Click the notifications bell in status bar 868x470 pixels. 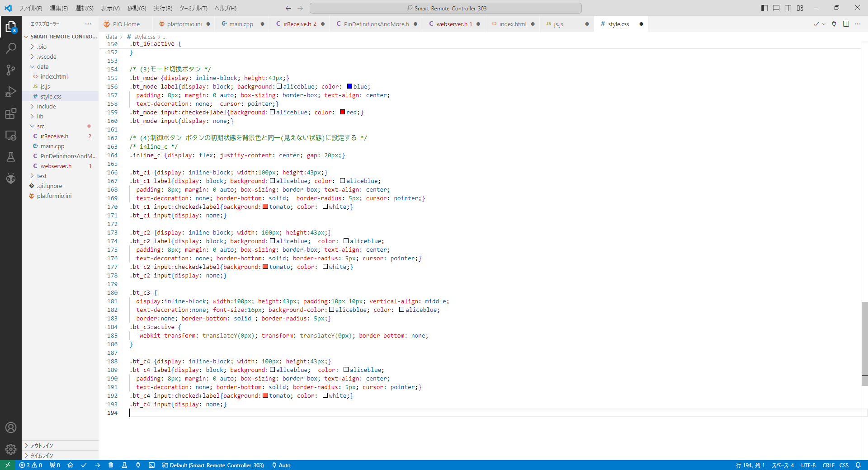(x=858, y=465)
